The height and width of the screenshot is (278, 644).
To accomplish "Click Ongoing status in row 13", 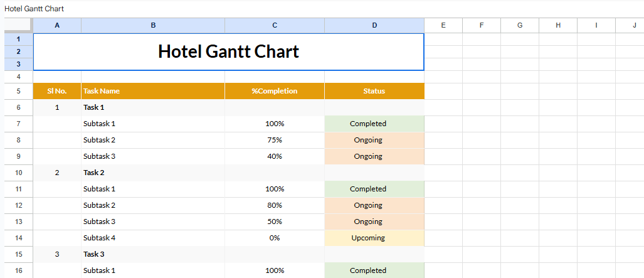I will (374, 222).
